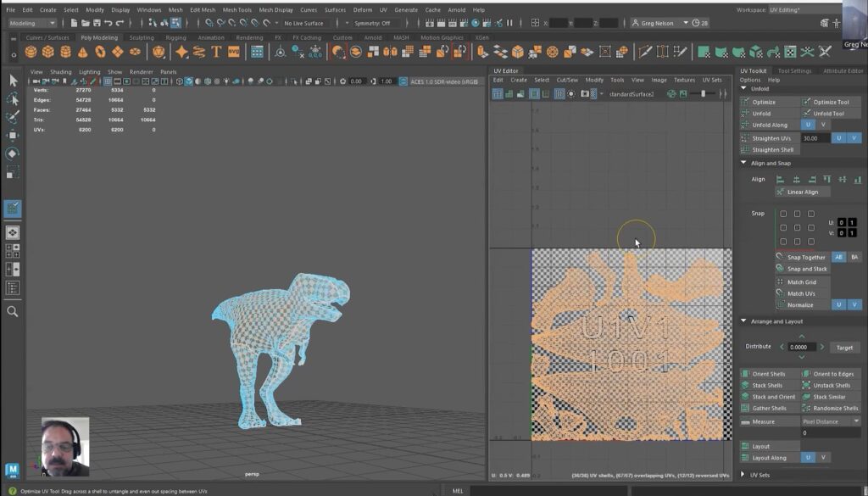
Task: Click the Orient to Edges button
Action: coord(832,374)
